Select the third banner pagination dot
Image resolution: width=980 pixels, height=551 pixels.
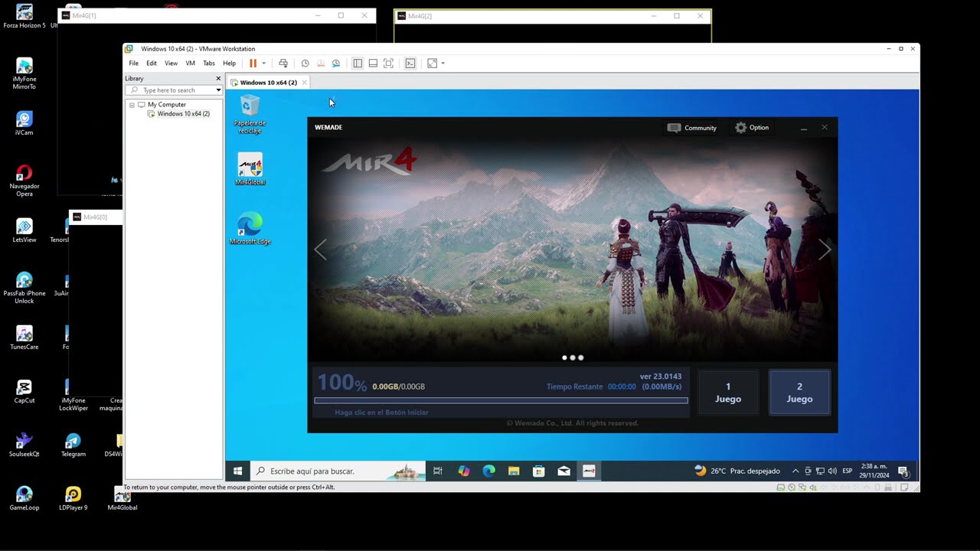pos(581,357)
